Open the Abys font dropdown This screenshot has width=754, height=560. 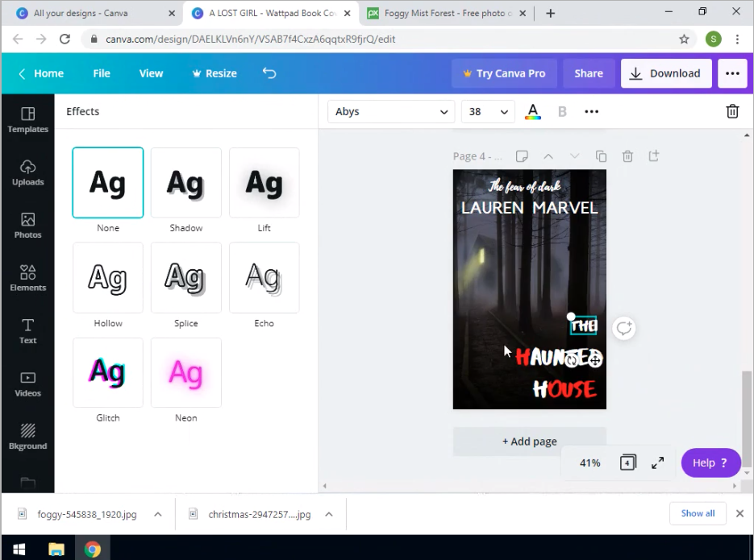391,111
